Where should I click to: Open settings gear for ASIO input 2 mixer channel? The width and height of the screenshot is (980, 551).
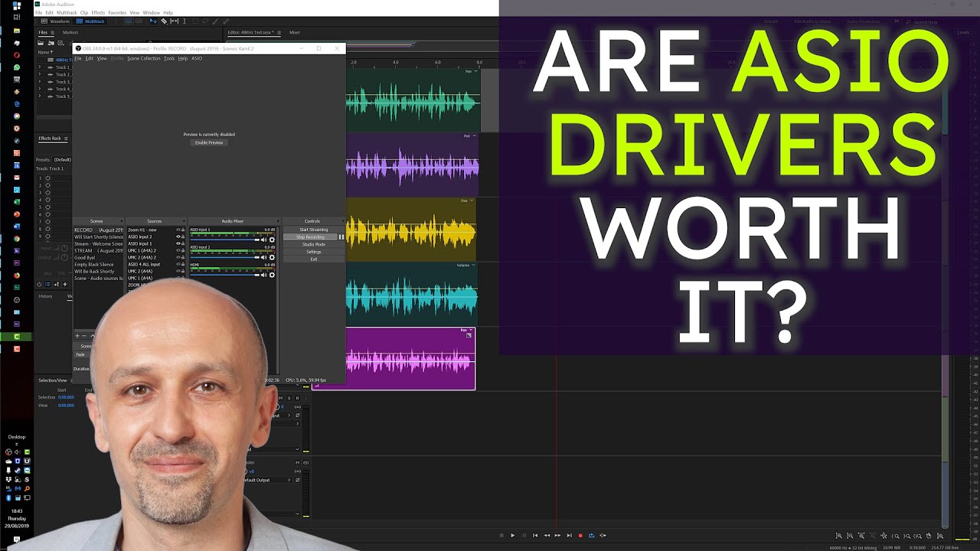272,257
